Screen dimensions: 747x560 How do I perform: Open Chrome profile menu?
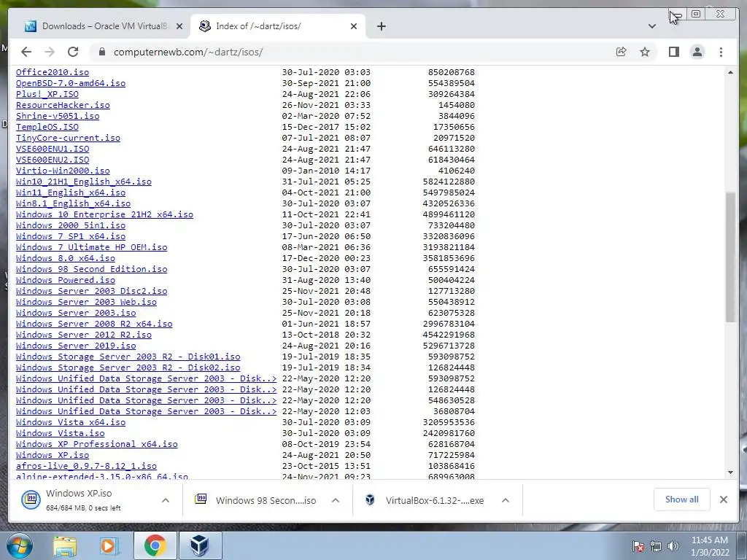coord(697,52)
